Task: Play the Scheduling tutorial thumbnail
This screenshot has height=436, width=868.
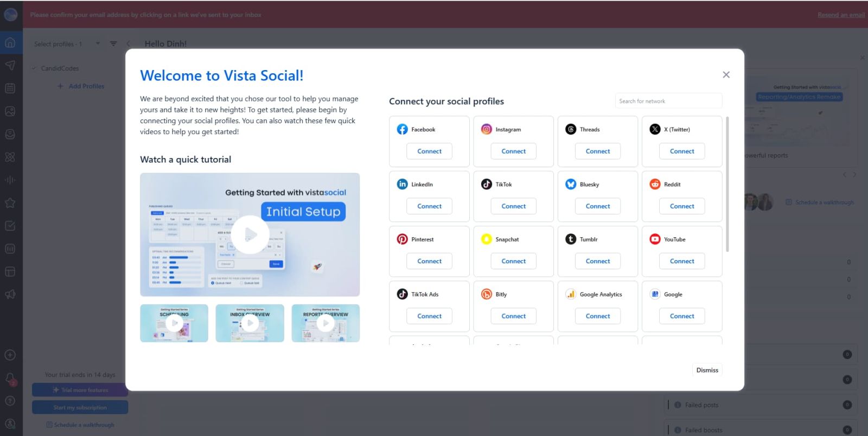Action: [x=174, y=323]
